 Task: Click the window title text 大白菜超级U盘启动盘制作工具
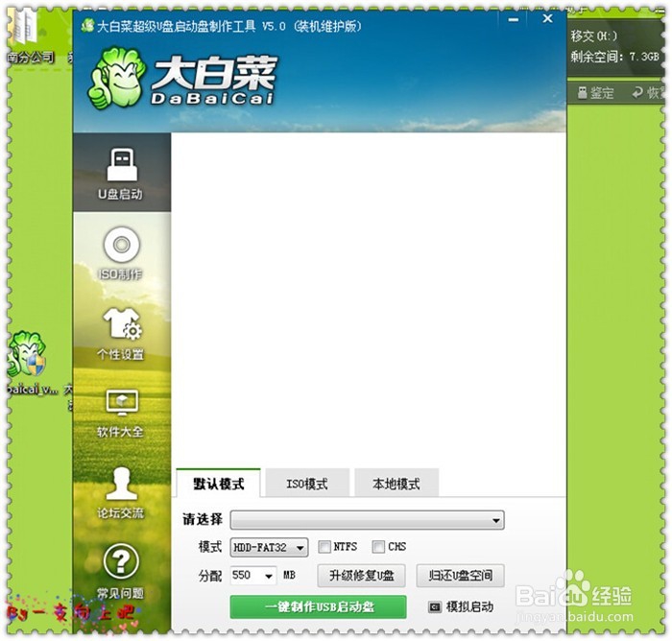click(x=177, y=27)
